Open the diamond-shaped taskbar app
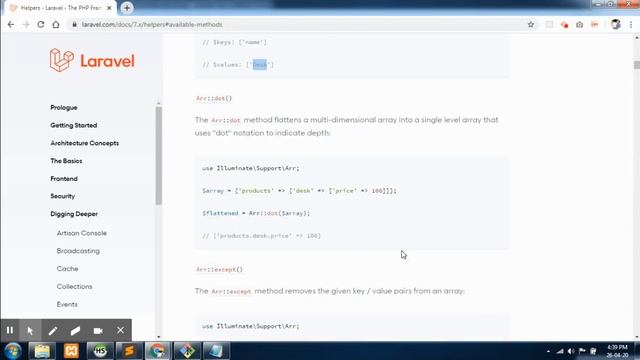Screen dimensions: 640x360 click(187, 351)
